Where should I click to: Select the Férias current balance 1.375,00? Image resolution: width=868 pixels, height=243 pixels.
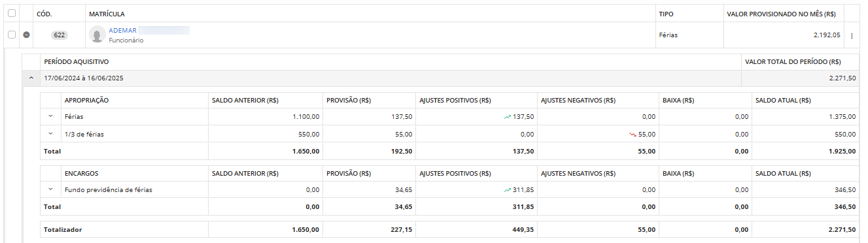point(842,117)
